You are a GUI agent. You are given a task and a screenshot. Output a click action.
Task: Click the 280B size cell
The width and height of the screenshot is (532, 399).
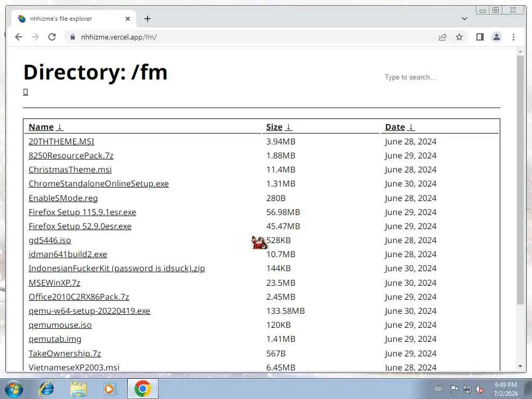(276, 198)
